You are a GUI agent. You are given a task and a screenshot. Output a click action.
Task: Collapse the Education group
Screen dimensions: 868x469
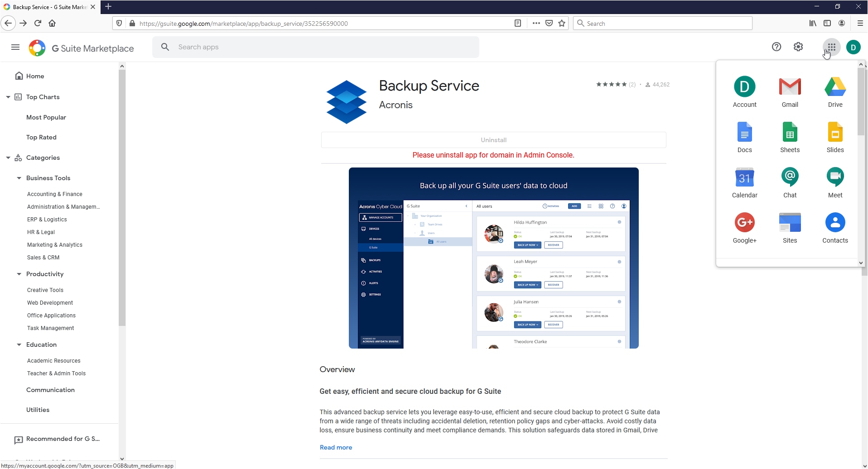19,345
